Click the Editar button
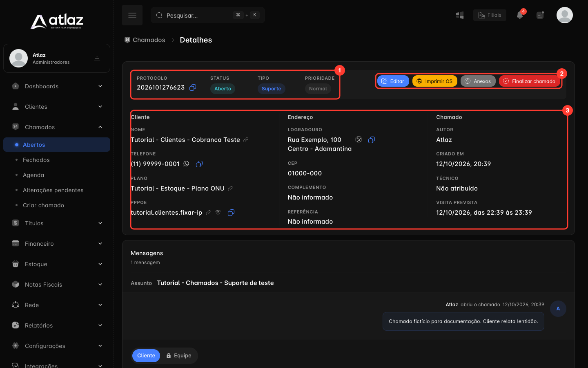This screenshot has height=368, width=588. (393, 81)
